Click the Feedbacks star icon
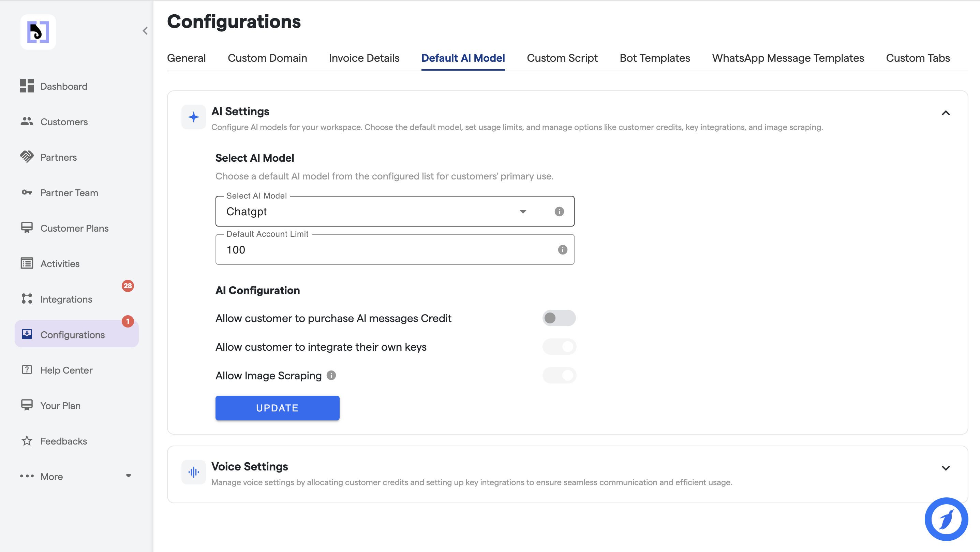Viewport: 980px width, 552px height. (x=27, y=441)
